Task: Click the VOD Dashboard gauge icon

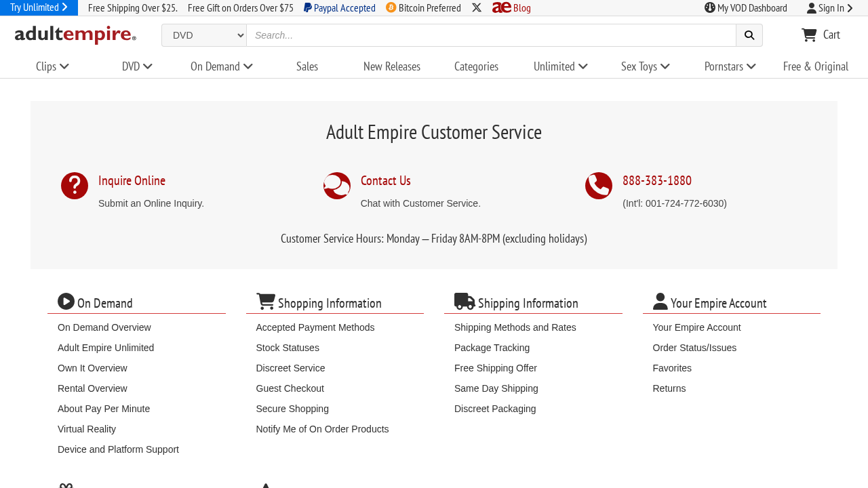Action: coord(710,7)
